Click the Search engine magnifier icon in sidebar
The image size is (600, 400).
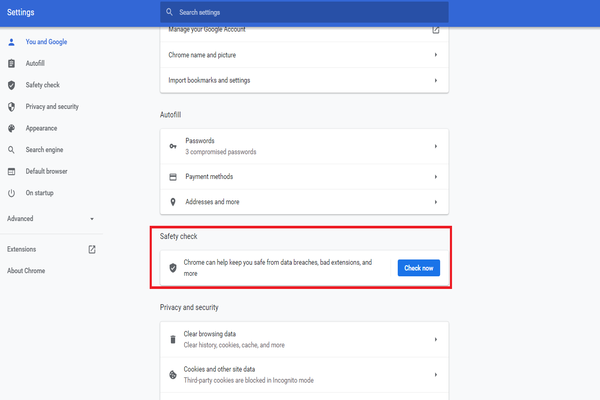click(11, 150)
